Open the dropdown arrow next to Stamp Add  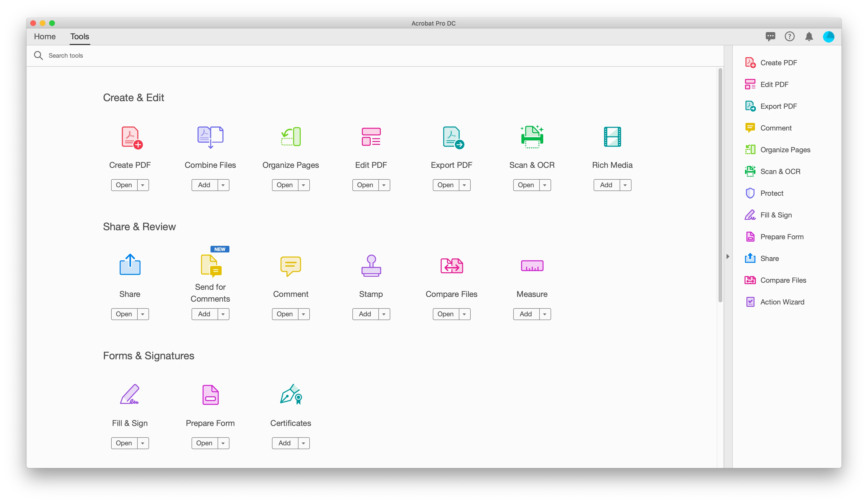click(x=384, y=314)
